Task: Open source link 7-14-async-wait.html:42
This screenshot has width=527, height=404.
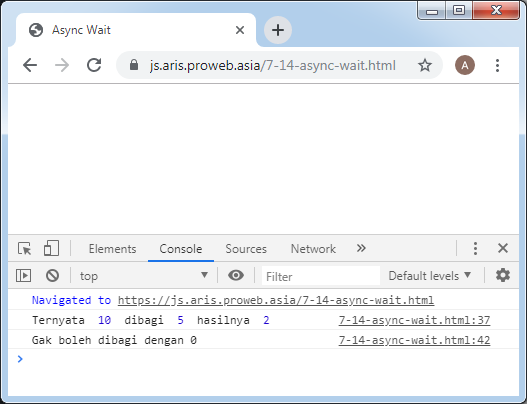Action: click(414, 340)
